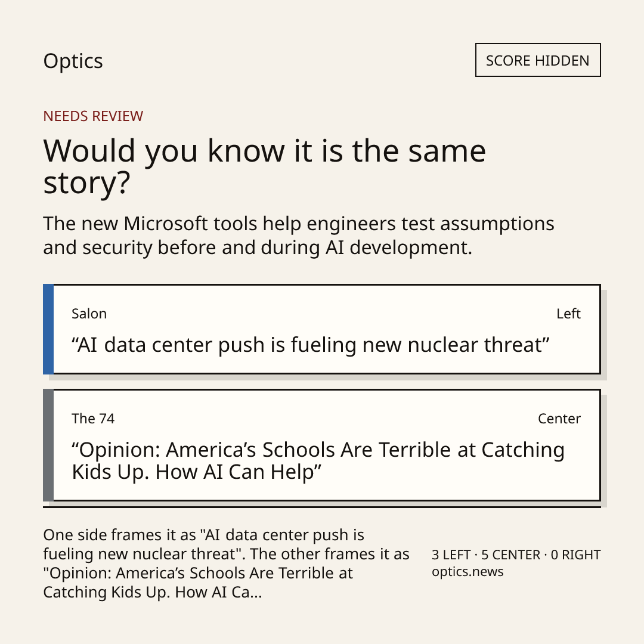Image resolution: width=644 pixels, height=644 pixels.
Task: Click the blue Left bias color bar
Action: click(48, 329)
